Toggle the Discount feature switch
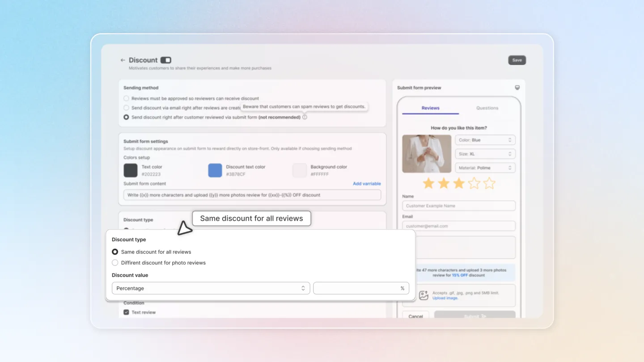Screen dimensions: 644x362 click(166, 60)
